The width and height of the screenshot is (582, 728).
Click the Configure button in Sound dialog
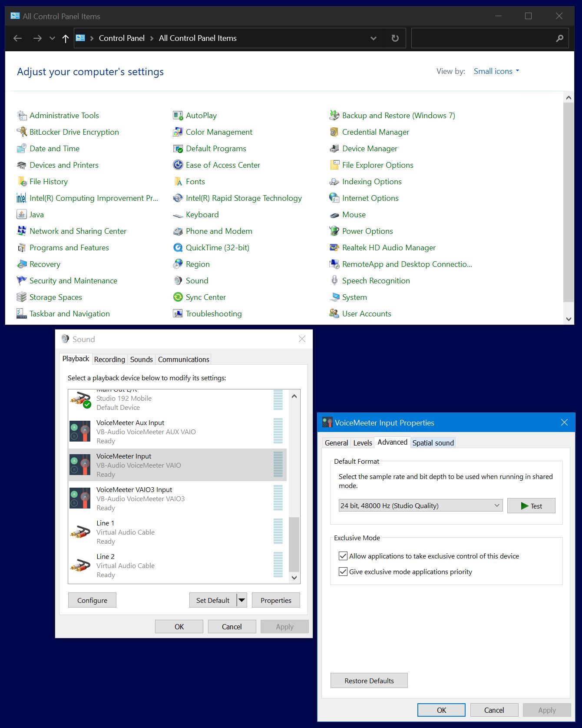point(92,600)
